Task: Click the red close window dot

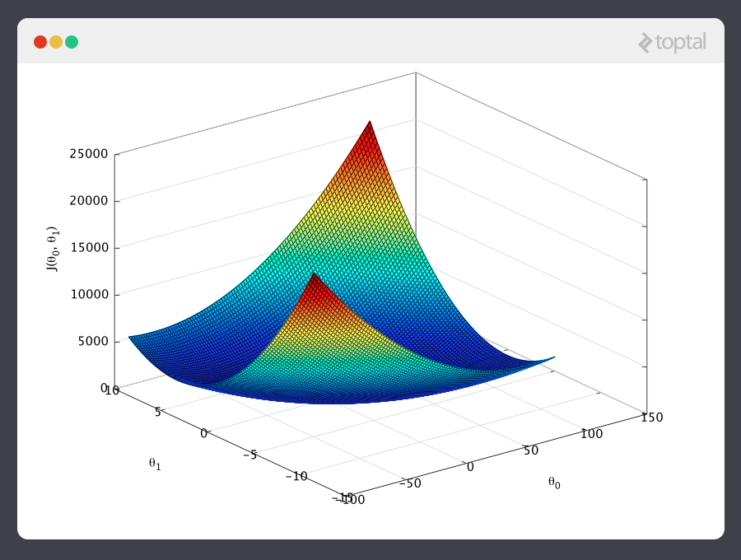Action: click(40, 42)
